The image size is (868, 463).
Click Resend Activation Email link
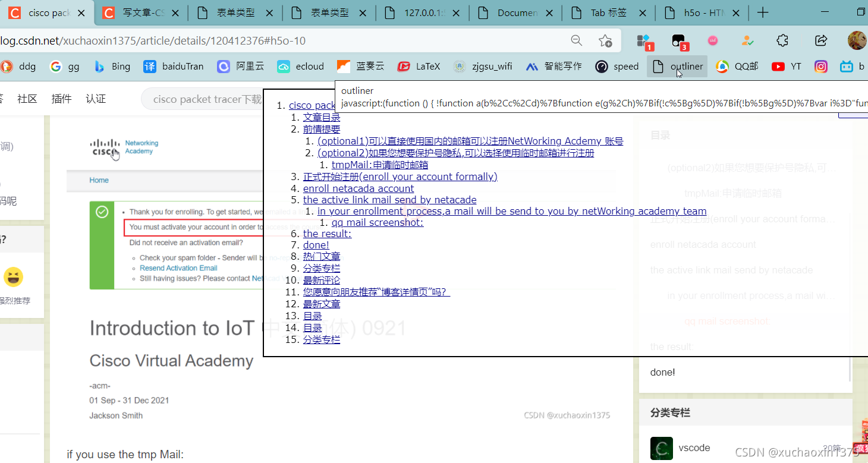pyautogui.click(x=178, y=268)
